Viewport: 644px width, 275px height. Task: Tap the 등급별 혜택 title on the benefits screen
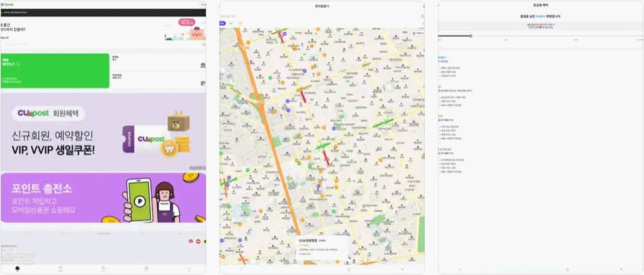click(x=541, y=6)
